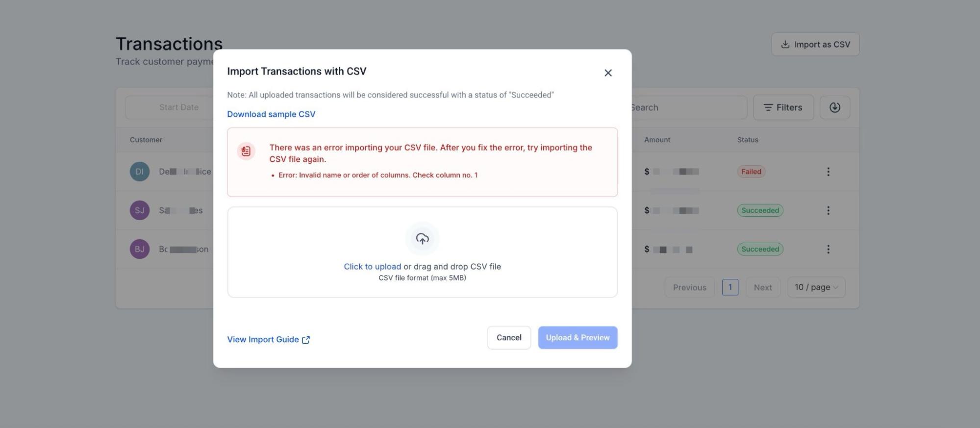980x428 pixels.
Task: Click the Upload & Preview button
Action: pos(578,338)
